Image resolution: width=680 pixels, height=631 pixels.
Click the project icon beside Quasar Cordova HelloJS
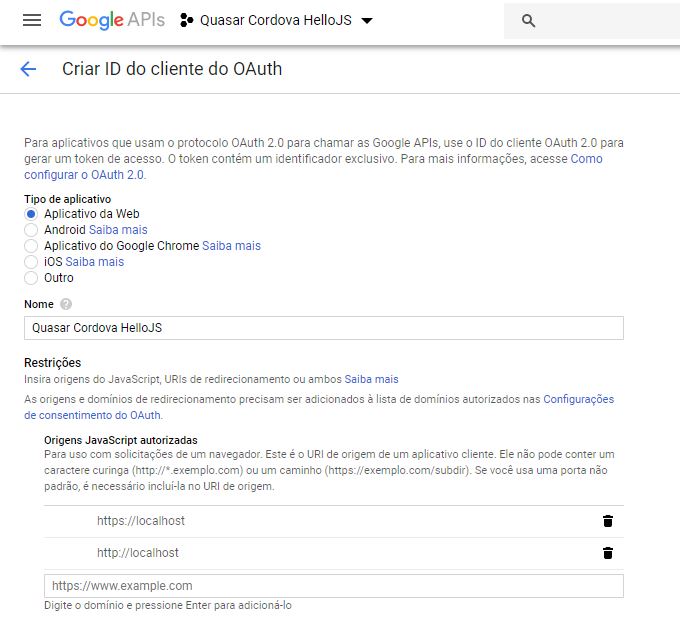pos(186,21)
